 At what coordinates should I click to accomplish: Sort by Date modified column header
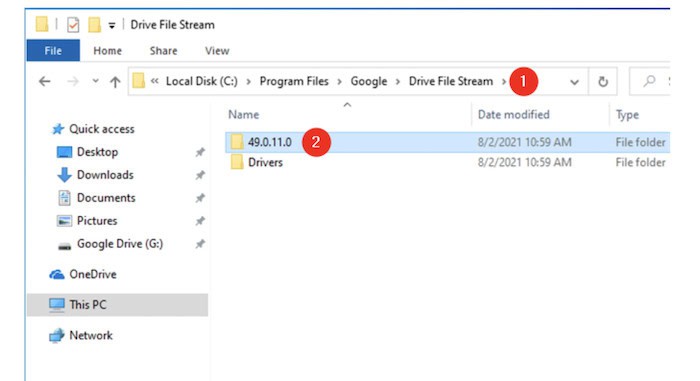click(x=513, y=115)
